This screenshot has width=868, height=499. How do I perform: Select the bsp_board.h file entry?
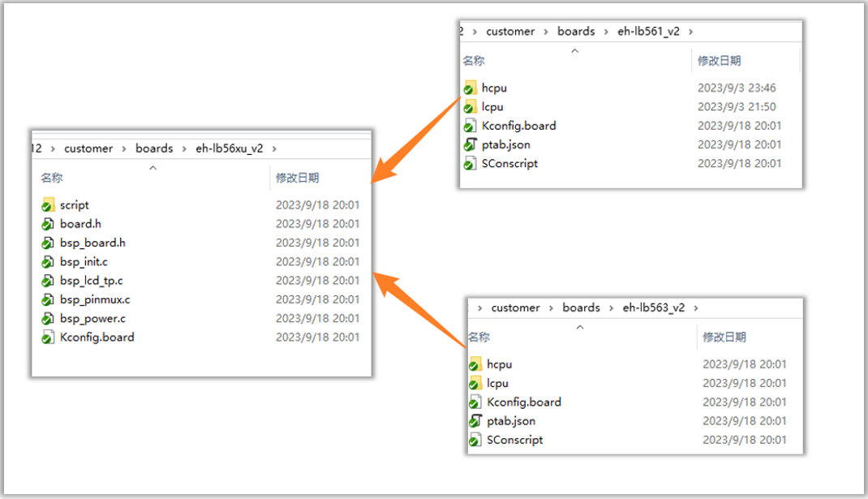click(92, 243)
